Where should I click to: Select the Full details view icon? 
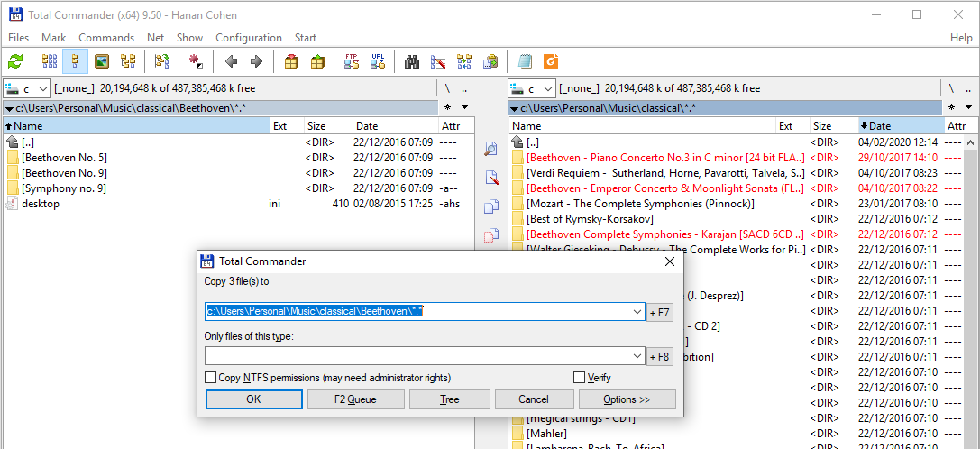click(76, 61)
